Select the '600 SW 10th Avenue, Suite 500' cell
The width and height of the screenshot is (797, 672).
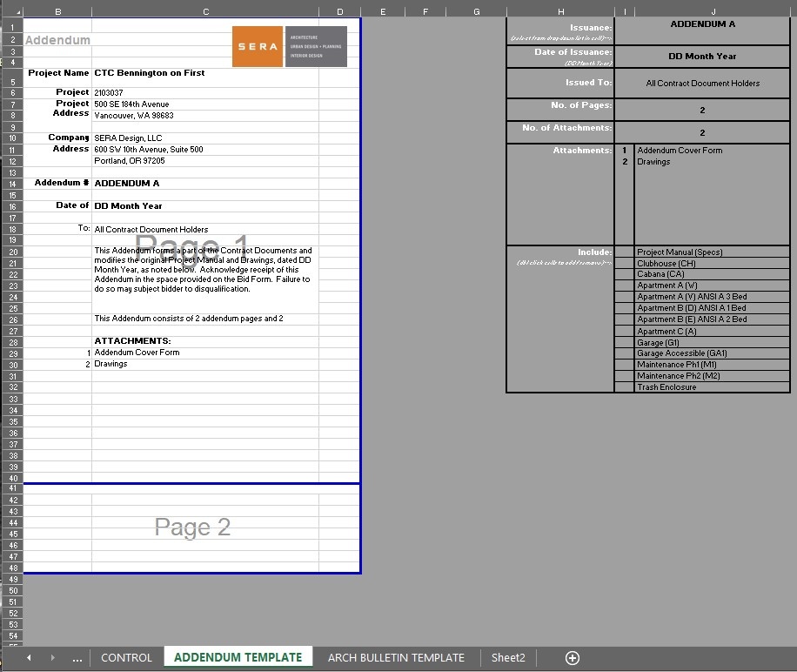[x=205, y=150]
